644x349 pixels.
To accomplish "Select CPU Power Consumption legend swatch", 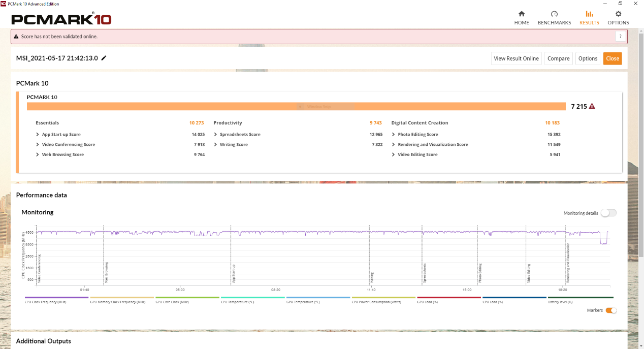I will [383, 298].
